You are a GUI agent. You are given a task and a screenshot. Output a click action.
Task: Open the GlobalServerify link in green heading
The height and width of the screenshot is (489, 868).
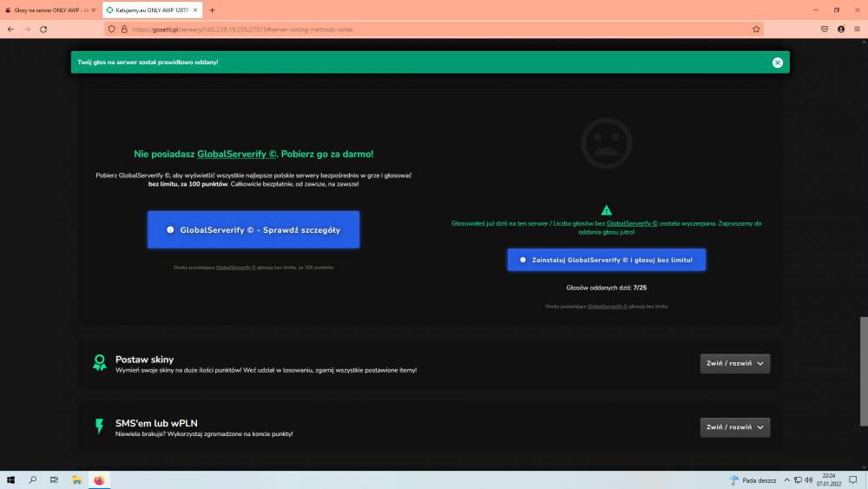point(236,154)
